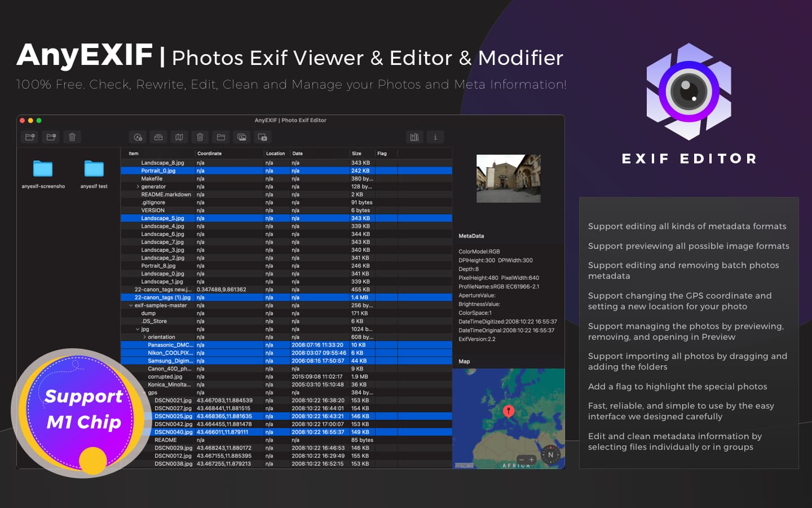The image size is (812, 508).
Task: Open the anyexif test folder
Action: point(94,169)
